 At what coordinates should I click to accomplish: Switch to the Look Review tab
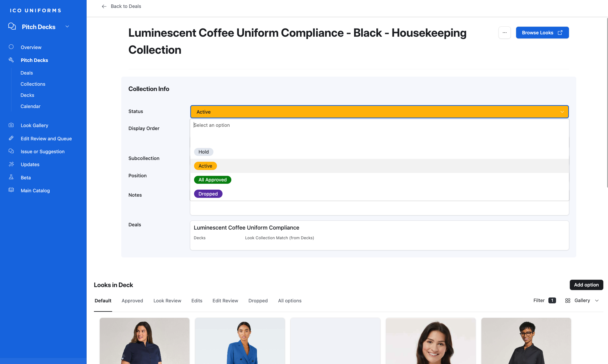pos(167,301)
